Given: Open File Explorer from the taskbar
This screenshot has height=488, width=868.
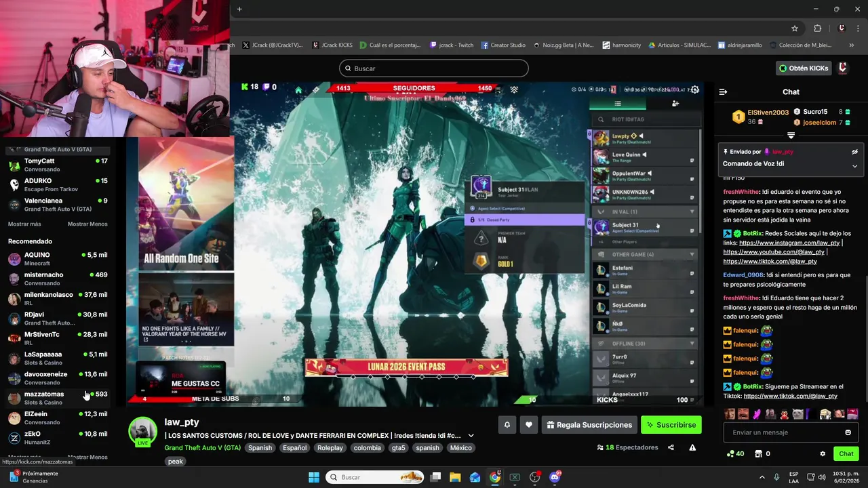Looking at the screenshot, I should pos(455,477).
